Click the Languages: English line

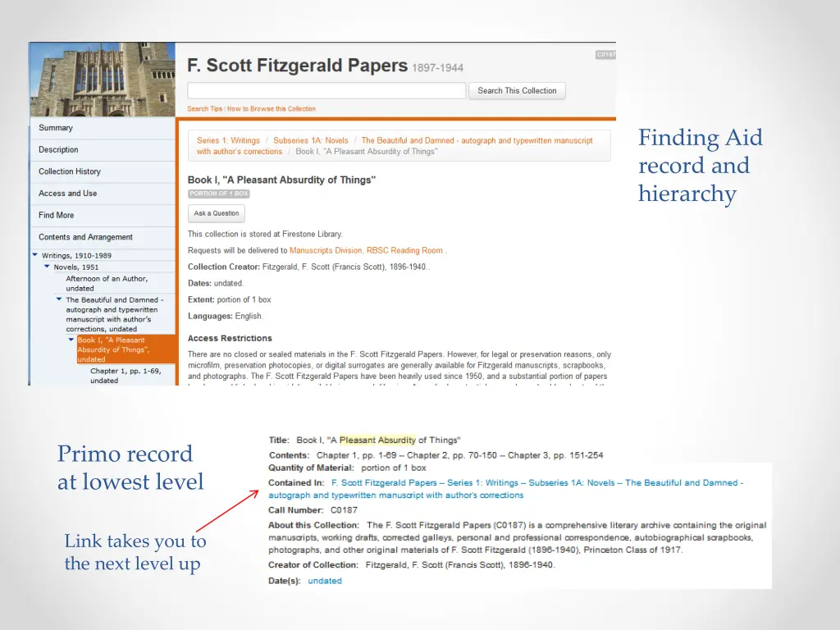click(225, 316)
